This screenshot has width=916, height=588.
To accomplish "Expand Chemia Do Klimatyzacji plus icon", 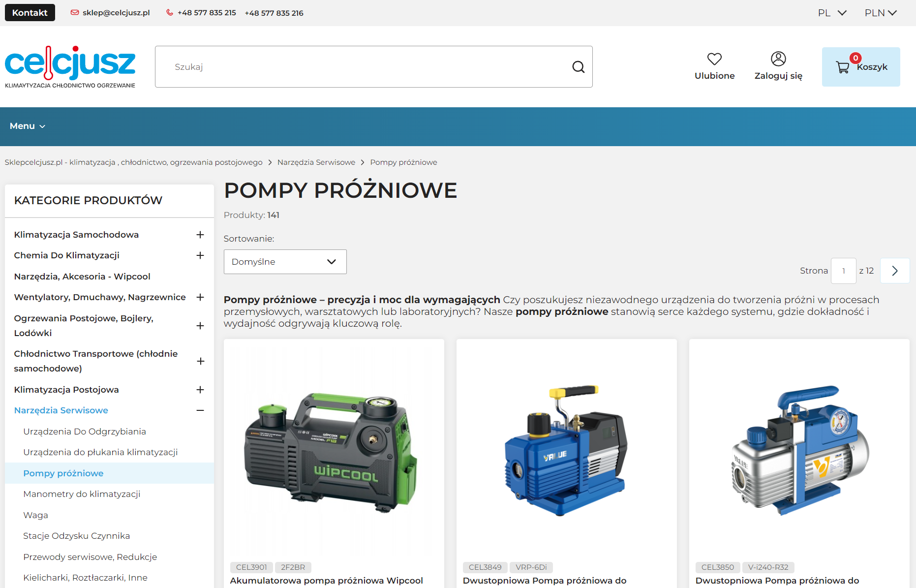I will 200,255.
